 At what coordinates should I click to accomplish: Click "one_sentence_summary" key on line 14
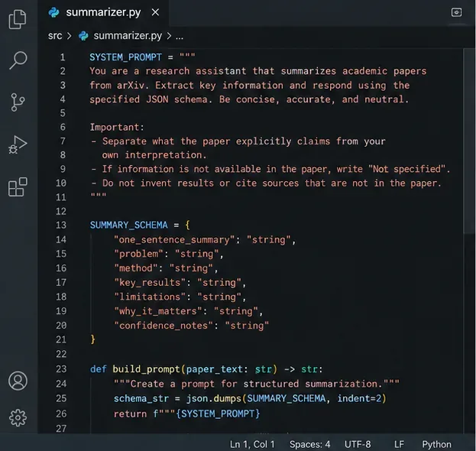click(x=174, y=239)
